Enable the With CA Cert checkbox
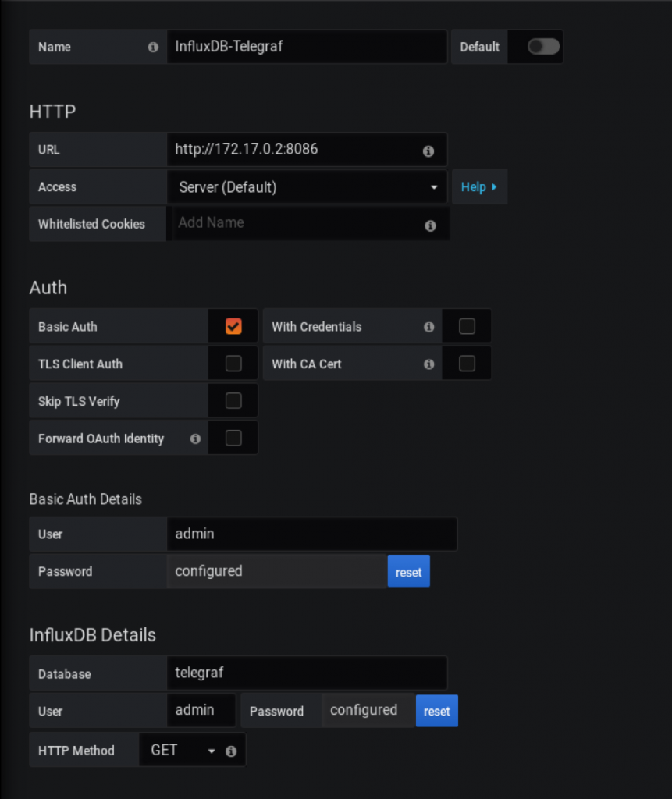Screen dimensions: 672x799 (x=467, y=364)
